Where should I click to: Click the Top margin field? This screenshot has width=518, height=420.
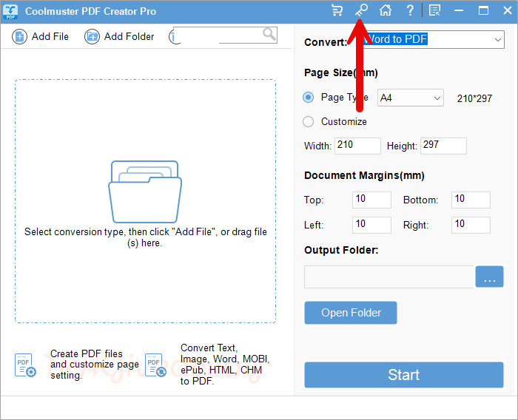tap(371, 200)
